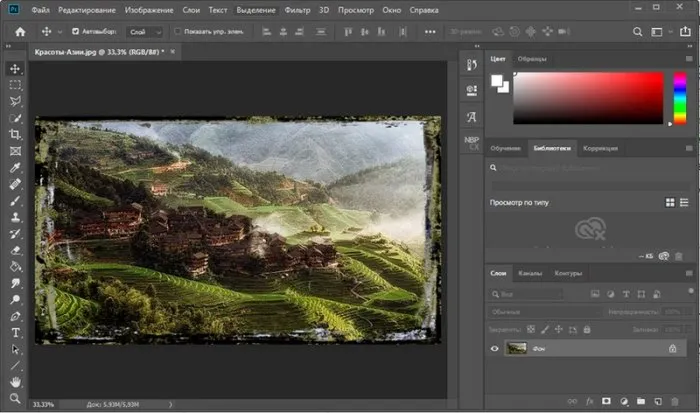
Task: Select the Move tool in the toolbox
Action: (x=15, y=68)
